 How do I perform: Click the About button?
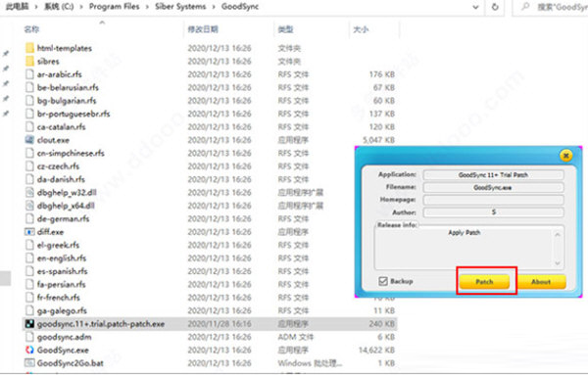[x=541, y=282]
